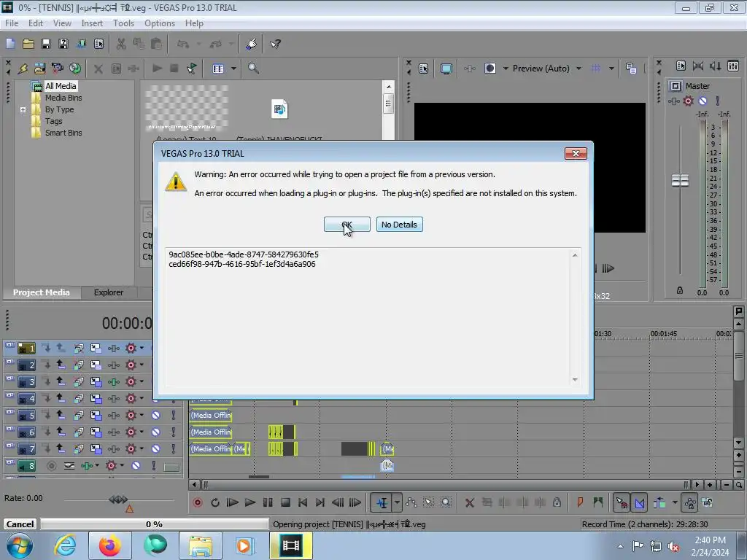Open Auto Ripple dropdown arrow

point(675,502)
